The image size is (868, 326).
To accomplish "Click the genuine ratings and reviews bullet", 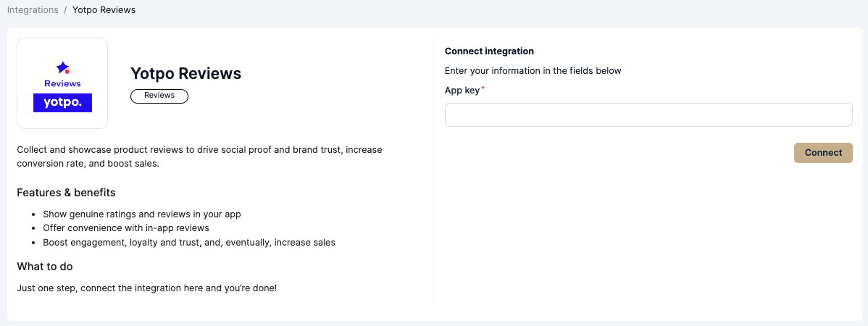I will point(141,214).
